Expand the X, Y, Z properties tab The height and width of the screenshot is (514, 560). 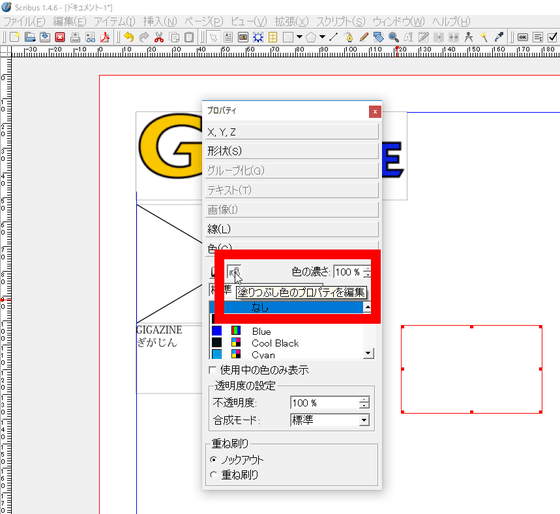(x=292, y=132)
